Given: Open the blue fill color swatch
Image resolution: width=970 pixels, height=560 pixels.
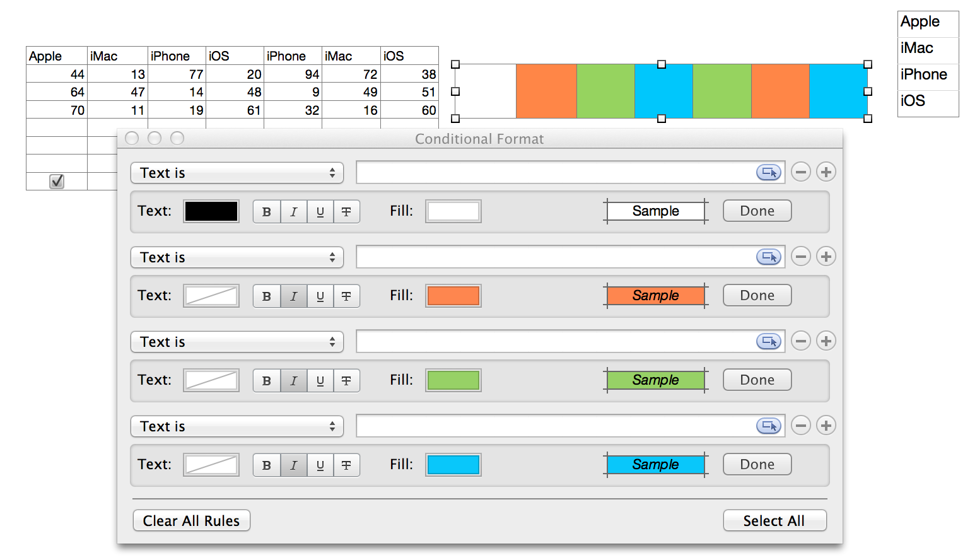Looking at the screenshot, I should coord(453,465).
